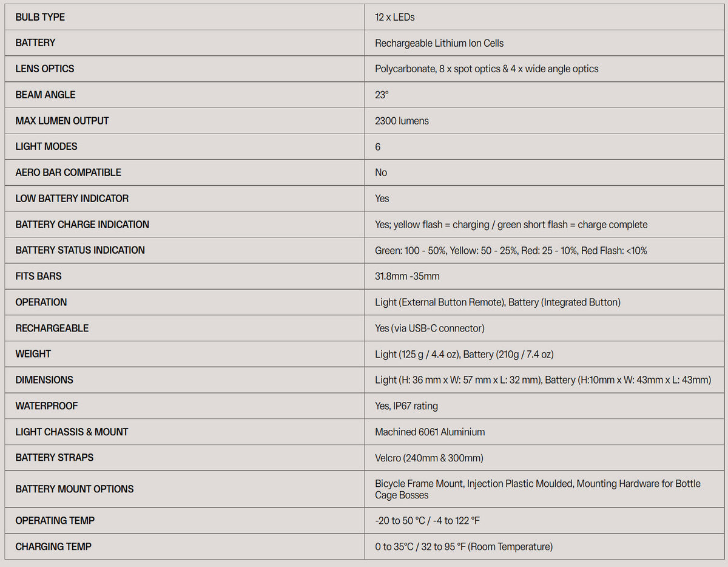This screenshot has height=567, width=728.
Task: Click the AERO BAR COMPATIBLE label
Action: (68, 172)
